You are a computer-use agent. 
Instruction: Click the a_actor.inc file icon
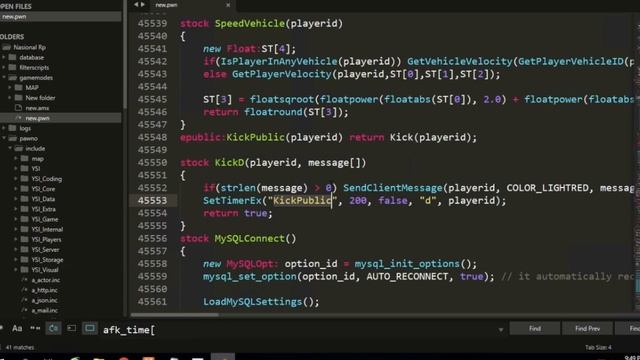click(24, 280)
